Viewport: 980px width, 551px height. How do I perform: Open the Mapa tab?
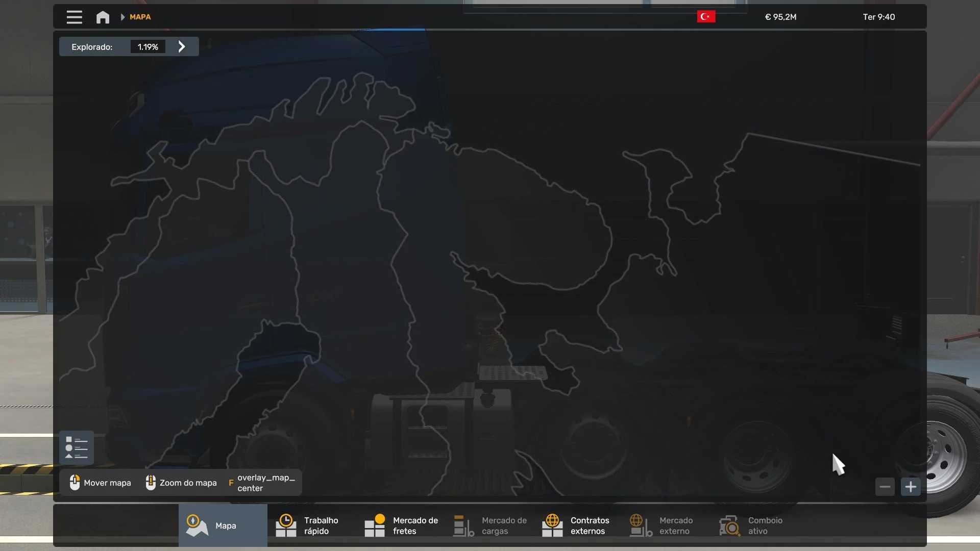223,525
